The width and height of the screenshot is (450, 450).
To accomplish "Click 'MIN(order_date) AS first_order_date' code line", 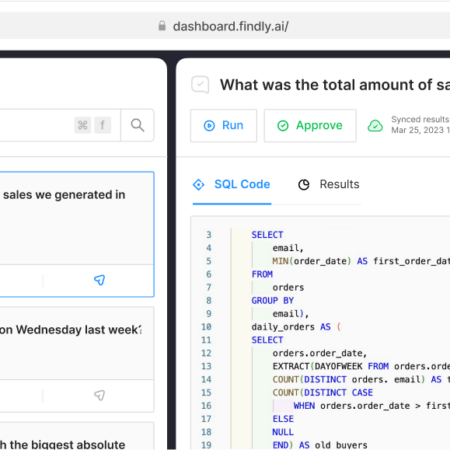I will click(361, 261).
